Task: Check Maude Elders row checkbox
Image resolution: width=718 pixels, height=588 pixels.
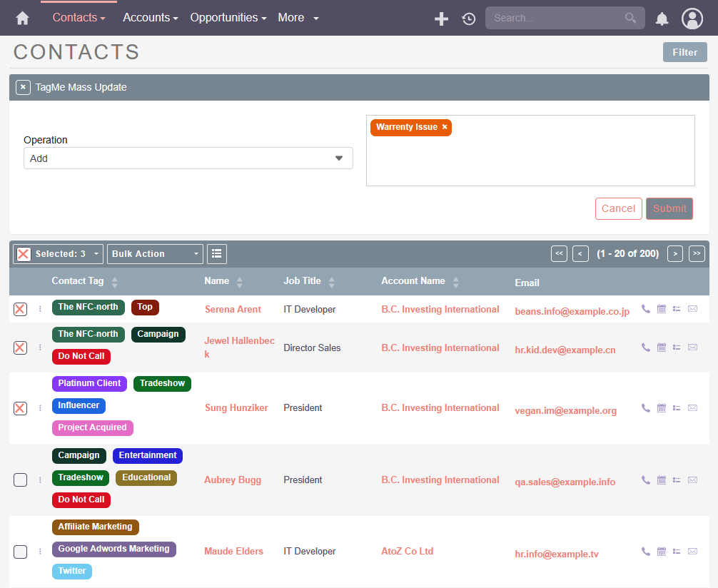Action: click(20, 552)
